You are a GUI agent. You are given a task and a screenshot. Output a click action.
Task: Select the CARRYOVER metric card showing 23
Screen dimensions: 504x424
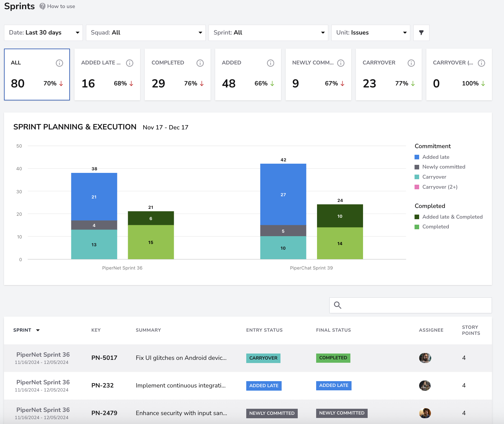[389, 75]
